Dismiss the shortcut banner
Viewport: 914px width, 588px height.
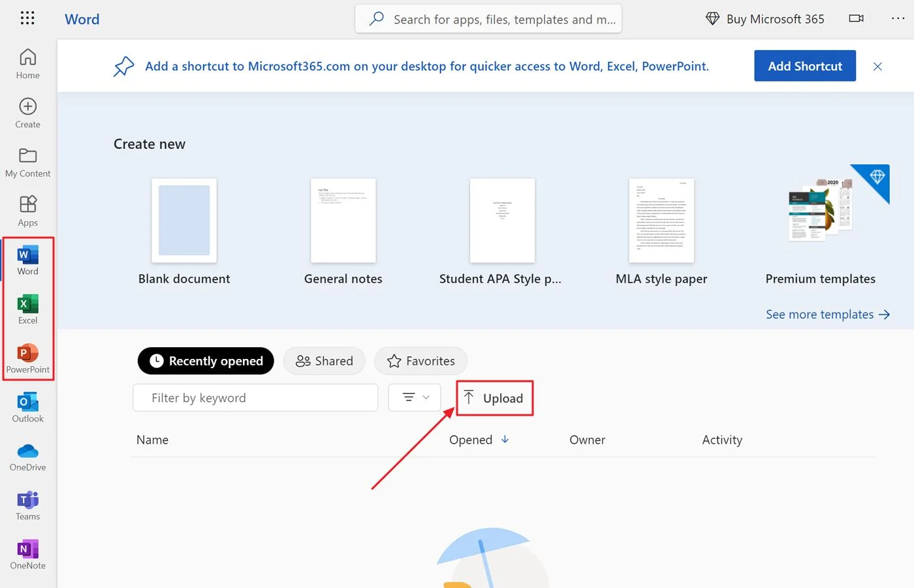coord(877,66)
